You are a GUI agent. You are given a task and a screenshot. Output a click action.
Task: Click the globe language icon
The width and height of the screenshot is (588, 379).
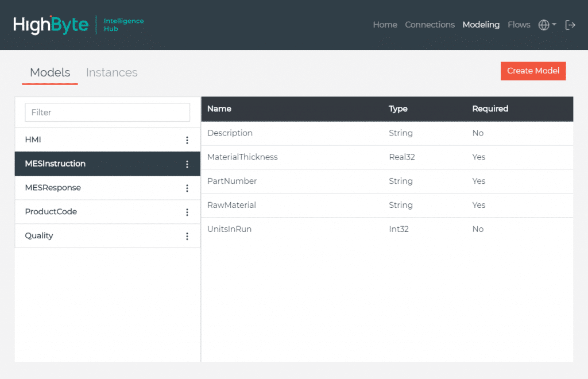pyautogui.click(x=544, y=25)
